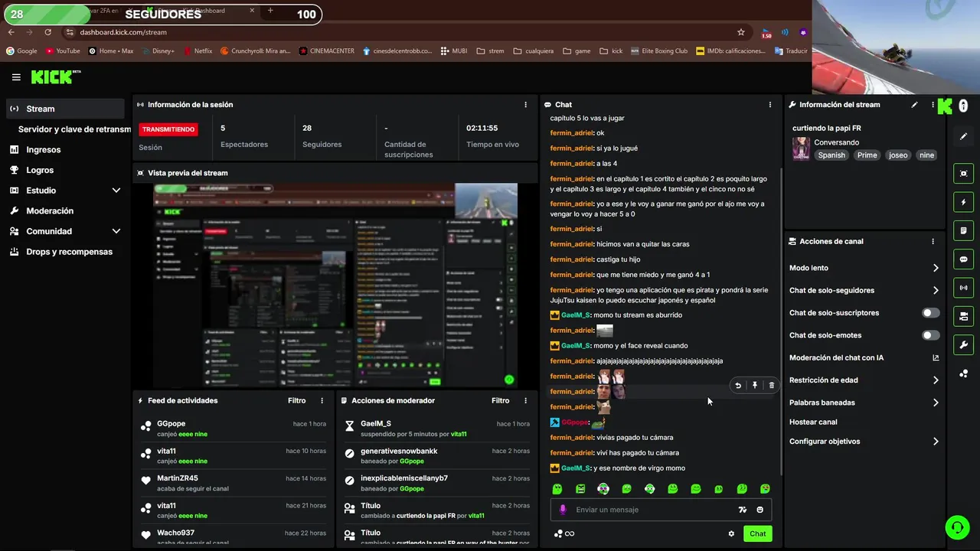Click Hostear canal
The height and width of the screenshot is (551, 980).
click(813, 422)
